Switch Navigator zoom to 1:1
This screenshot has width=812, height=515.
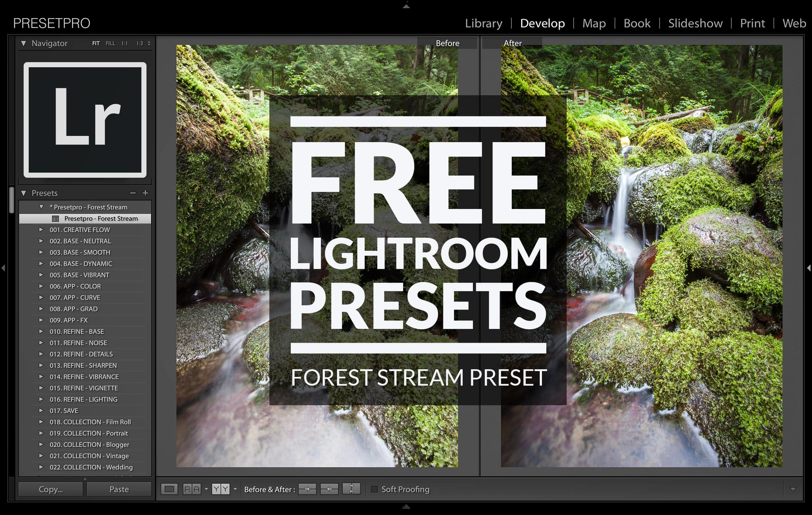pos(125,43)
